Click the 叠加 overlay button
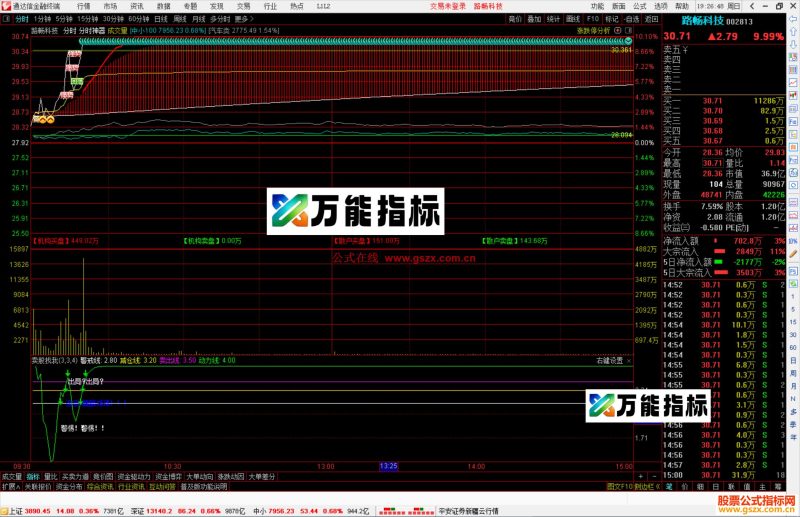This screenshot has height=517, width=800. click(x=534, y=19)
